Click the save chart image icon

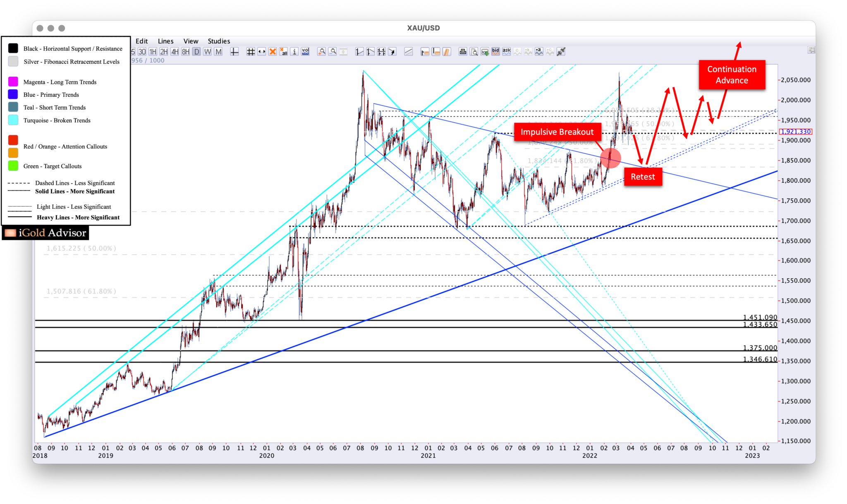[x=485, y=52]
